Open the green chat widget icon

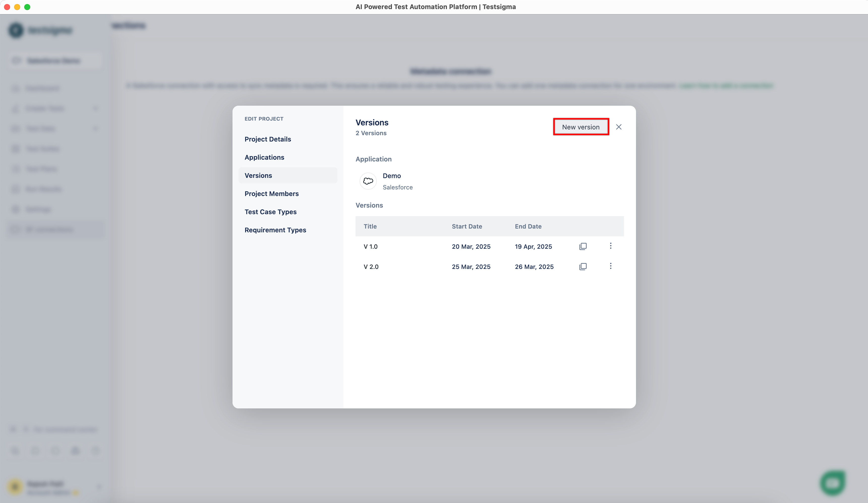(x=832, y=483)
